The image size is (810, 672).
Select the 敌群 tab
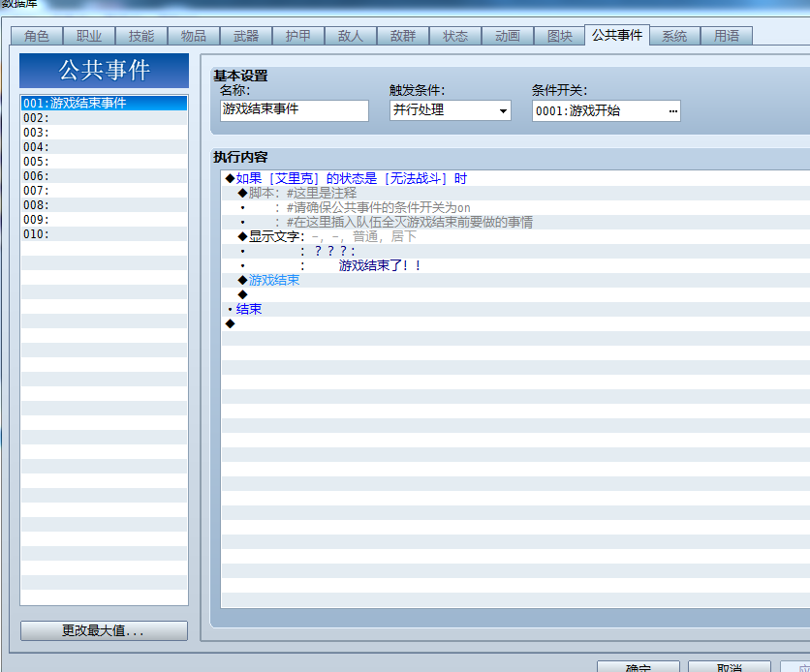click(x=403, y=36)
